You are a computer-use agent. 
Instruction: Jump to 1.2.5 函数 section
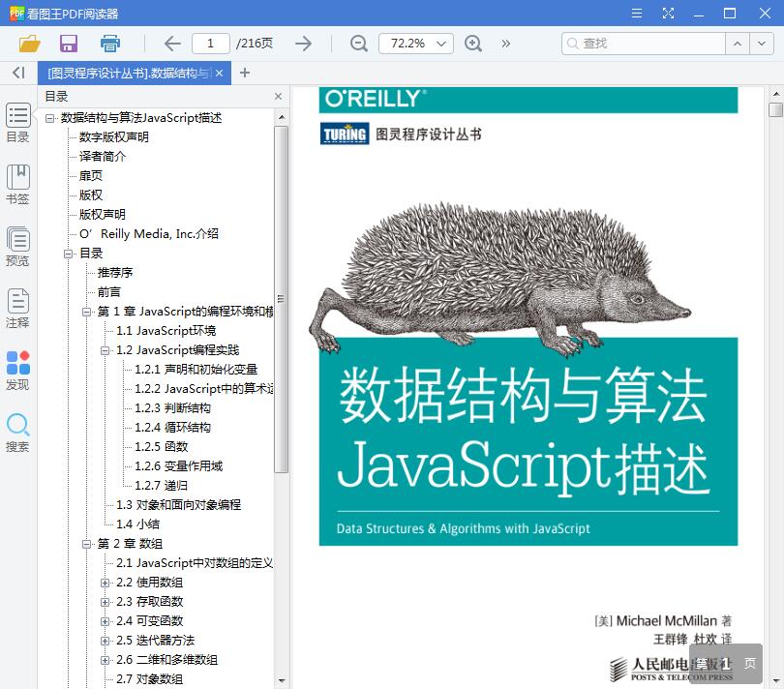click(161, 446)
